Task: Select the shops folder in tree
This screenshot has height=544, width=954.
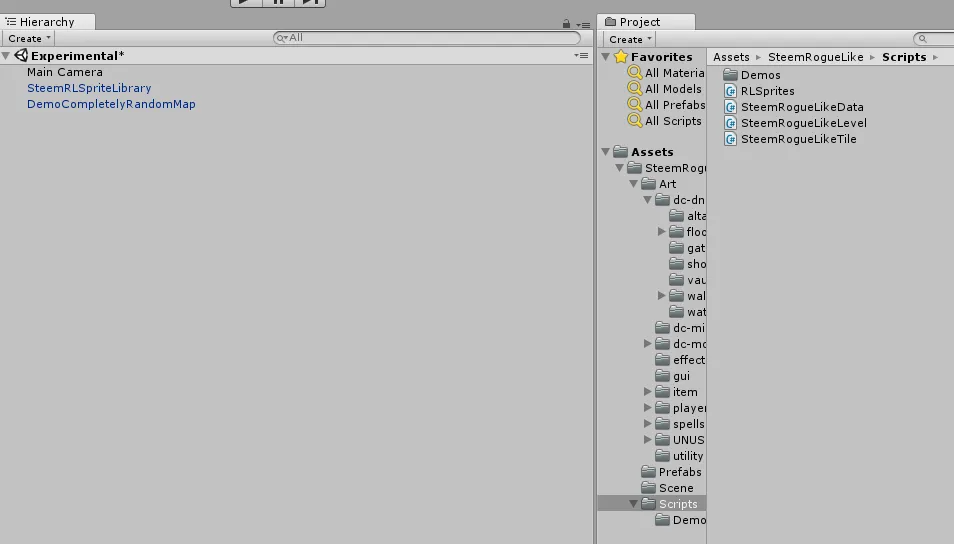Action: coord(688,263)
